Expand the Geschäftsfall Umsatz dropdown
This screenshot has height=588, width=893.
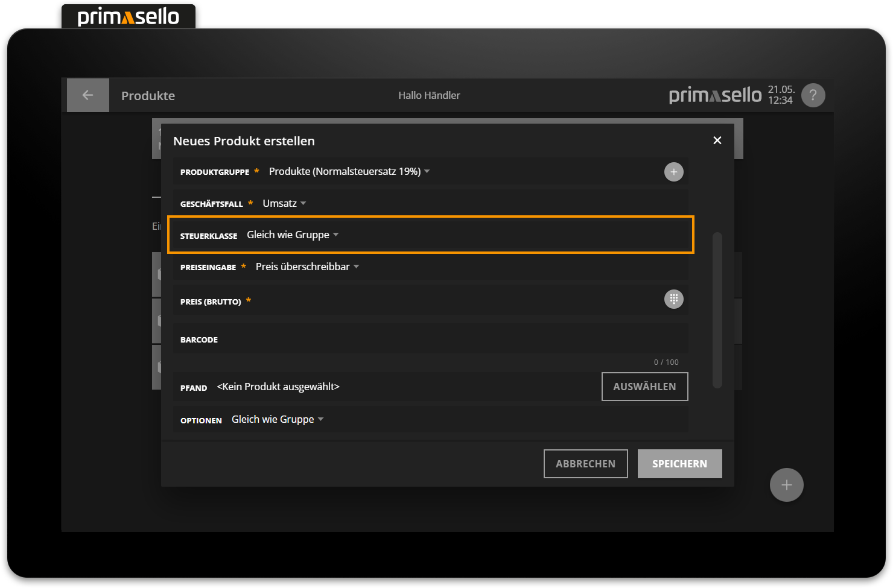[x=284, y=204]
